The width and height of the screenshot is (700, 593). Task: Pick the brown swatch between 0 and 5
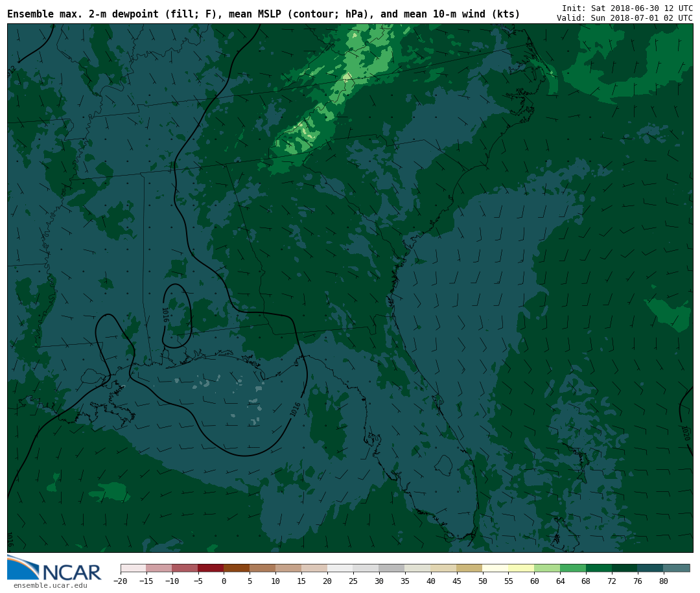point(237,568)
